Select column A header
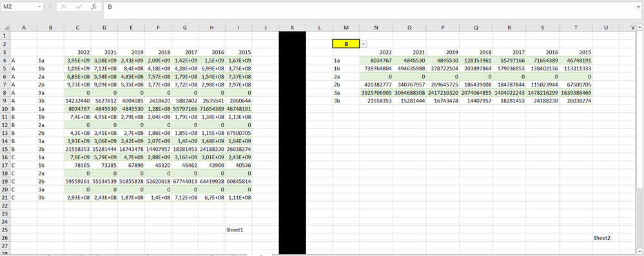The width and height of the screenshot is (644, 256). [23, 28]
